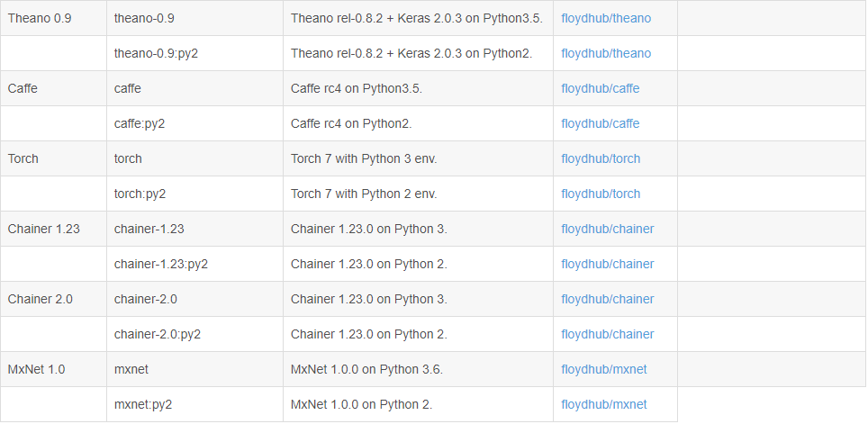The image size is (868, 424).
Task: Open floydhub/chainer link in chainer-1.23 Python 3 row
Action: click(x=607, y=229)
